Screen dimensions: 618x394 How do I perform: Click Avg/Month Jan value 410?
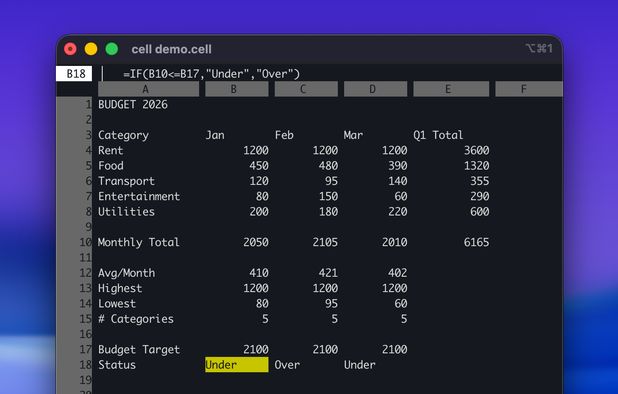(x=259, y=273)
